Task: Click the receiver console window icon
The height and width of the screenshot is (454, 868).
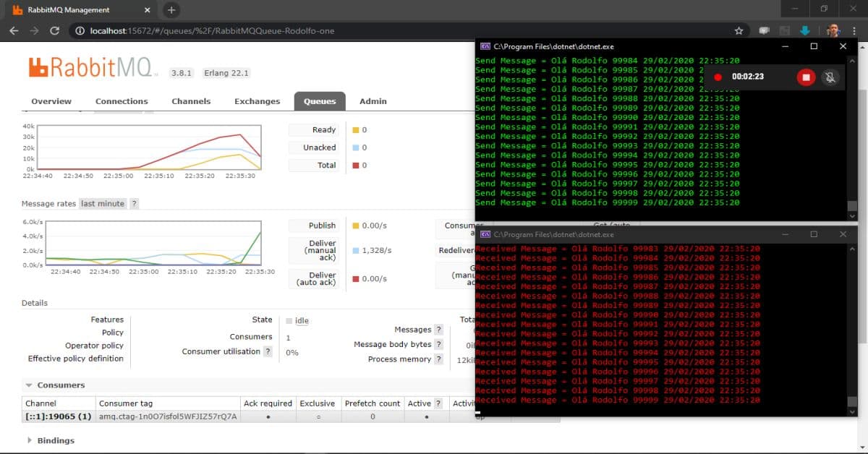Action: pos(486,234)
